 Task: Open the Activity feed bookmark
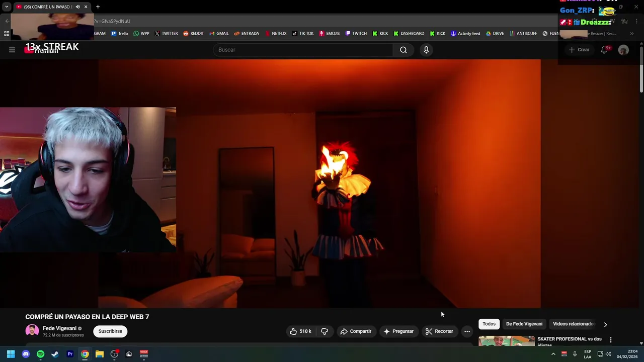[465, 34]
